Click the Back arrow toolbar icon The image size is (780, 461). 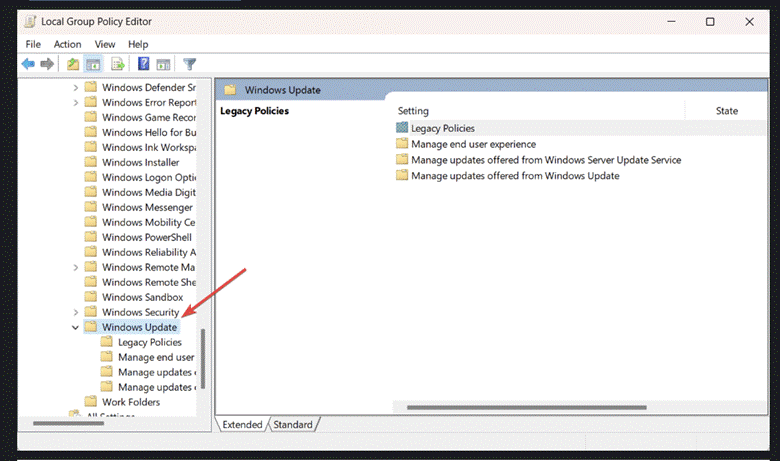pyautogui.click(x=28, y=64)
